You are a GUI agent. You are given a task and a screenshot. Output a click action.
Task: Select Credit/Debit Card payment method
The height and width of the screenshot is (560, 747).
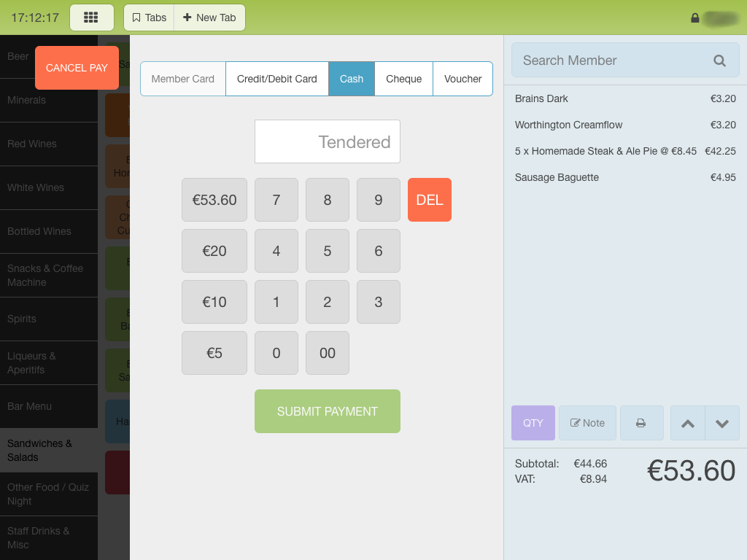coord(276,79)
